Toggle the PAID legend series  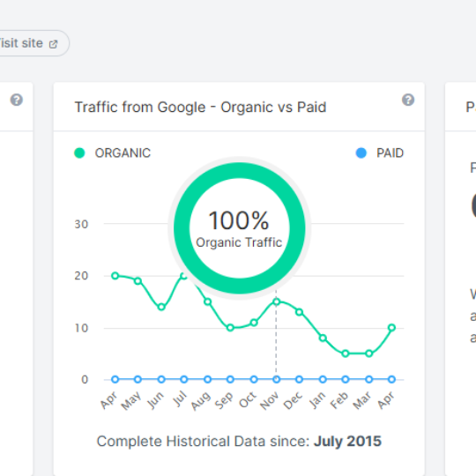pyautogui.click(x=379, y=153)
